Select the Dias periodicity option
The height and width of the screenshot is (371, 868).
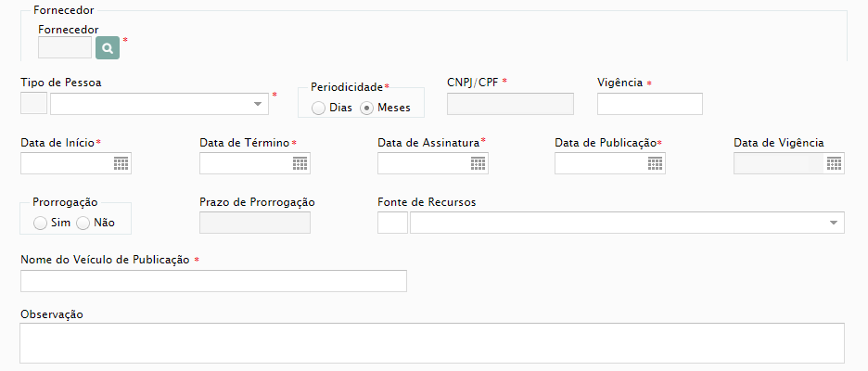point(318,108)
